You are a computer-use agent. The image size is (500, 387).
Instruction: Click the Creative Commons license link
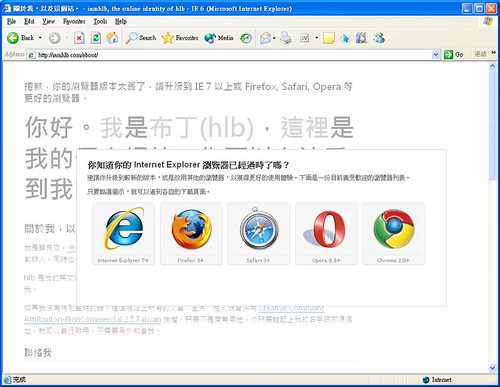click(x=291, y=309)
